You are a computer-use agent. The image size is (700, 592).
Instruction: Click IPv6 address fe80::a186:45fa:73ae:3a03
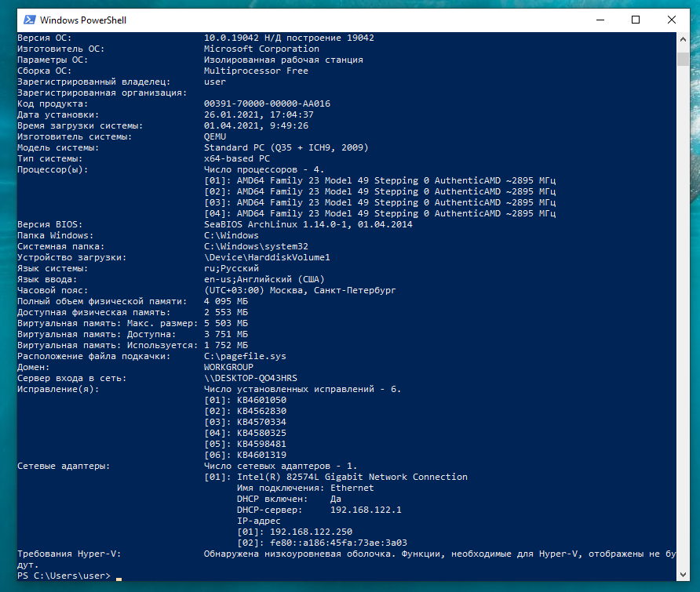tap(338, 543)
